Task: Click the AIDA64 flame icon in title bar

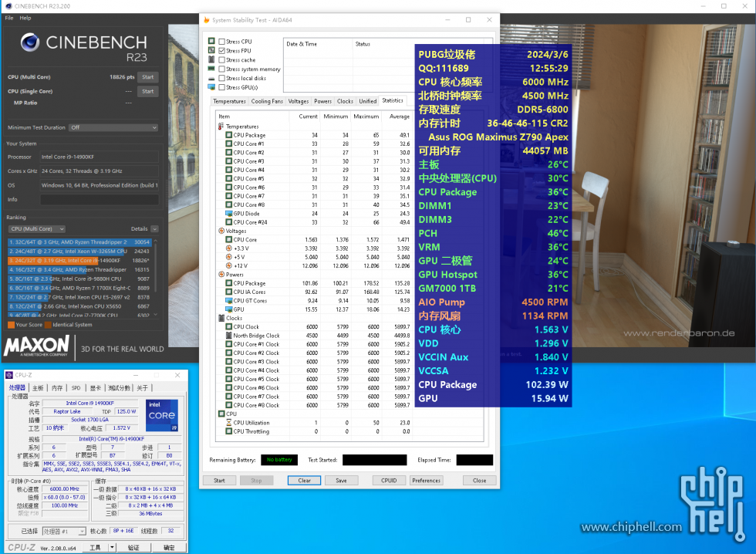Action: [x=207, y=20]
